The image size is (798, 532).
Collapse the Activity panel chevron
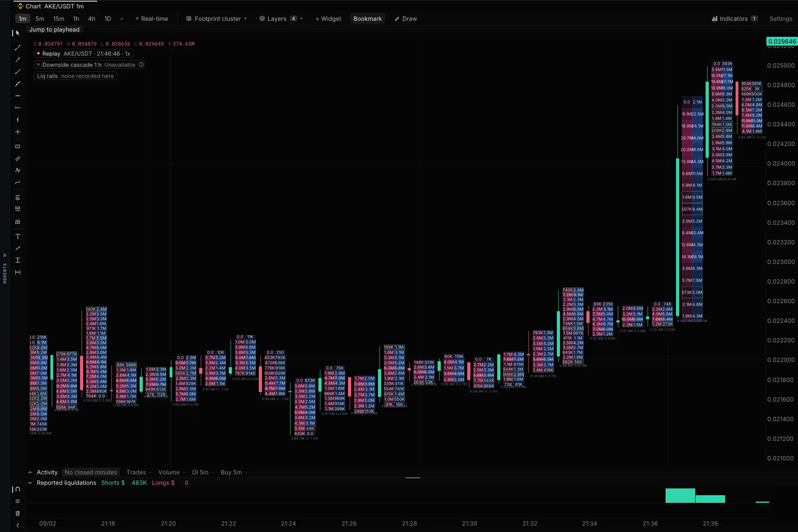30,472
